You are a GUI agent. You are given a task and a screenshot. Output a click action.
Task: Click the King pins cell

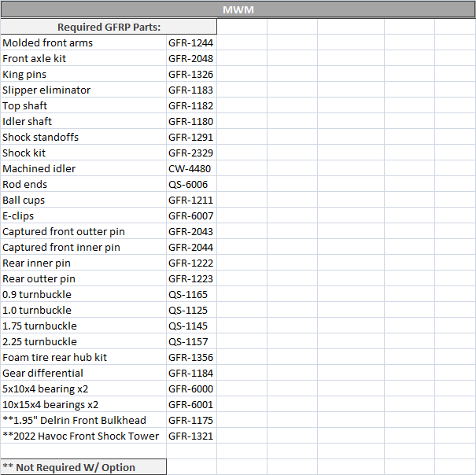[83, 74]
